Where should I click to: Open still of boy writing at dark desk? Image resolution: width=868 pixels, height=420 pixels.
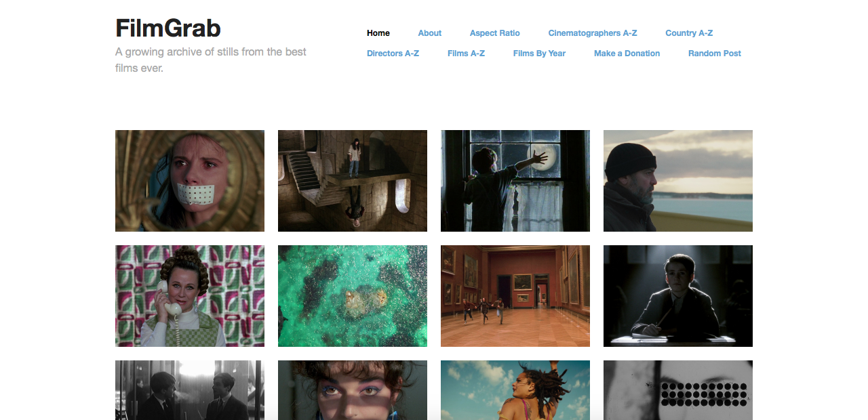click(678, 296)
